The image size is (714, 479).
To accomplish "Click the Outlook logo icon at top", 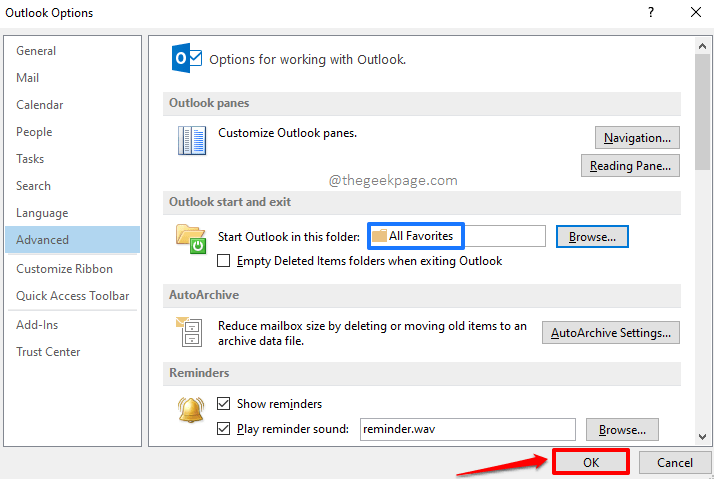I will point(188,59).
